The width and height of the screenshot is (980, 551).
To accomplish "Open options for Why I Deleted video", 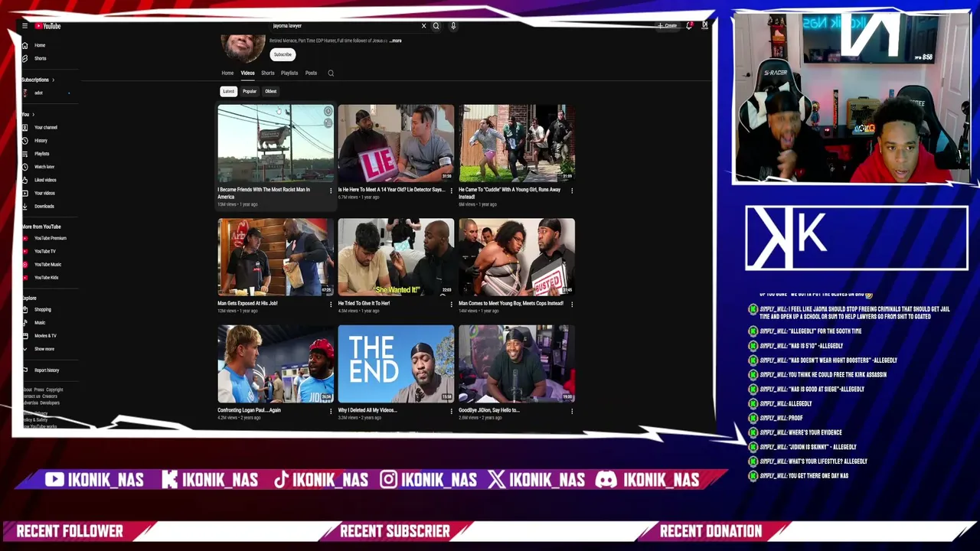I will (x=451, y=411).
